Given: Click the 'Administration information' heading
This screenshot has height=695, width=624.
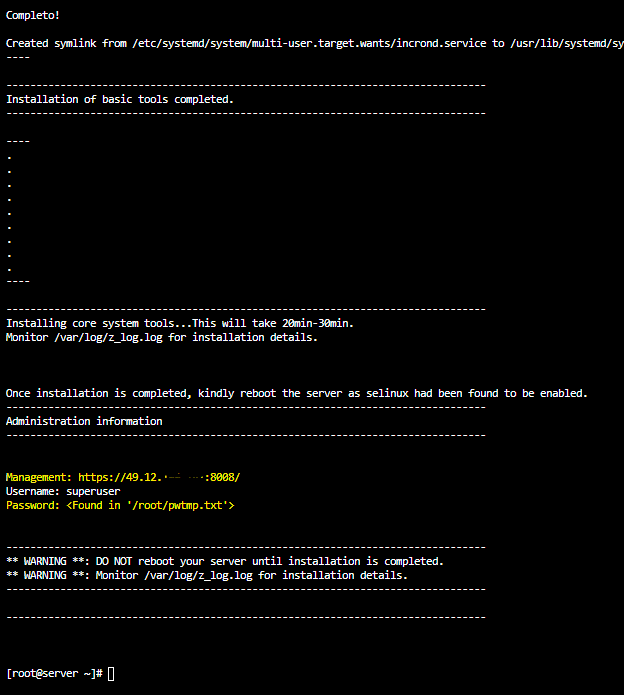Looking at the screenshot, I should point(84,421).
